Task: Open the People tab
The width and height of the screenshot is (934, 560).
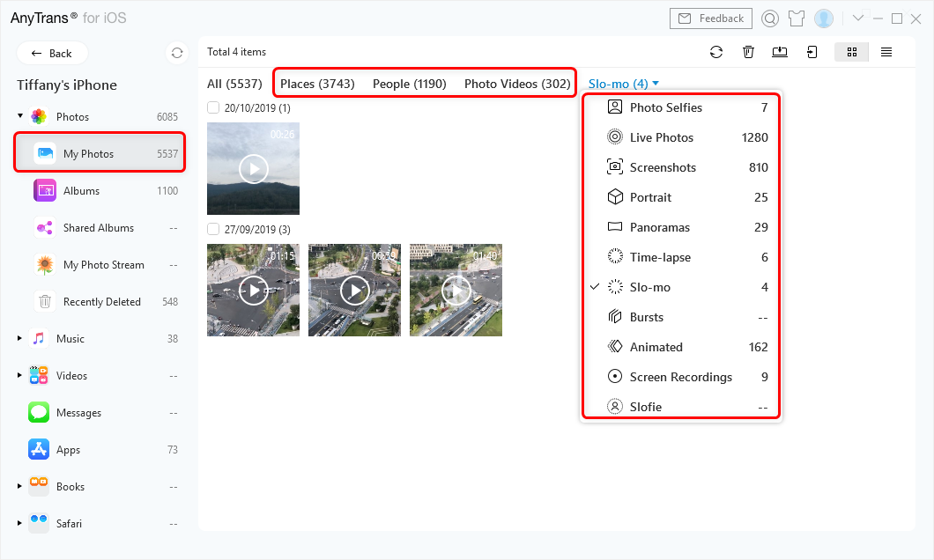Action: pyautogui.click(x=409, y=84)
